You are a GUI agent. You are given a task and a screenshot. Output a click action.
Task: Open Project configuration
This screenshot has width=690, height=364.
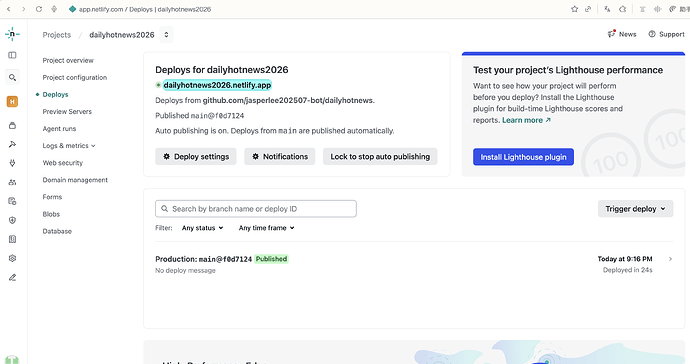(75, 77)
